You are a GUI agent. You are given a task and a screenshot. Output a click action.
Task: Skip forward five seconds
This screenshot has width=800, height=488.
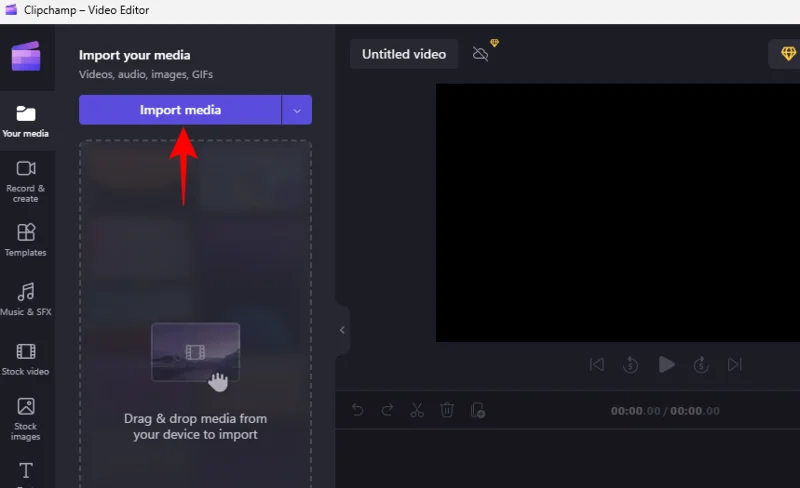(x=701, y=364)
